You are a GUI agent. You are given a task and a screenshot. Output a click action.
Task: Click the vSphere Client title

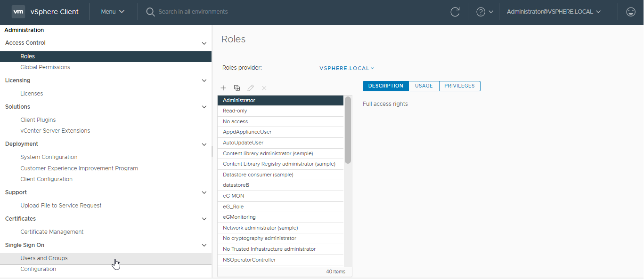click(x=55, y=12)
